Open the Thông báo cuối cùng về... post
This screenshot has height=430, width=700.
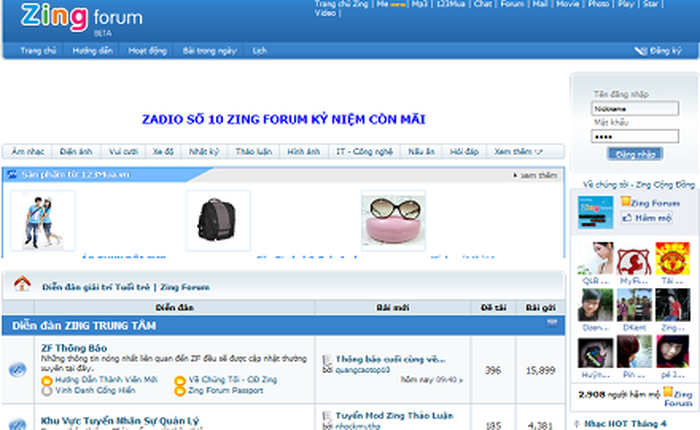coord(391,359)
